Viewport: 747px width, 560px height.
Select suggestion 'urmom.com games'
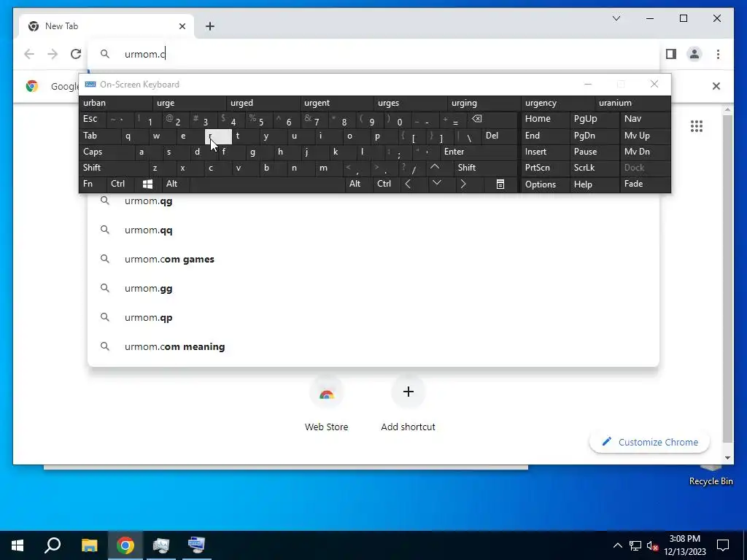373,259
